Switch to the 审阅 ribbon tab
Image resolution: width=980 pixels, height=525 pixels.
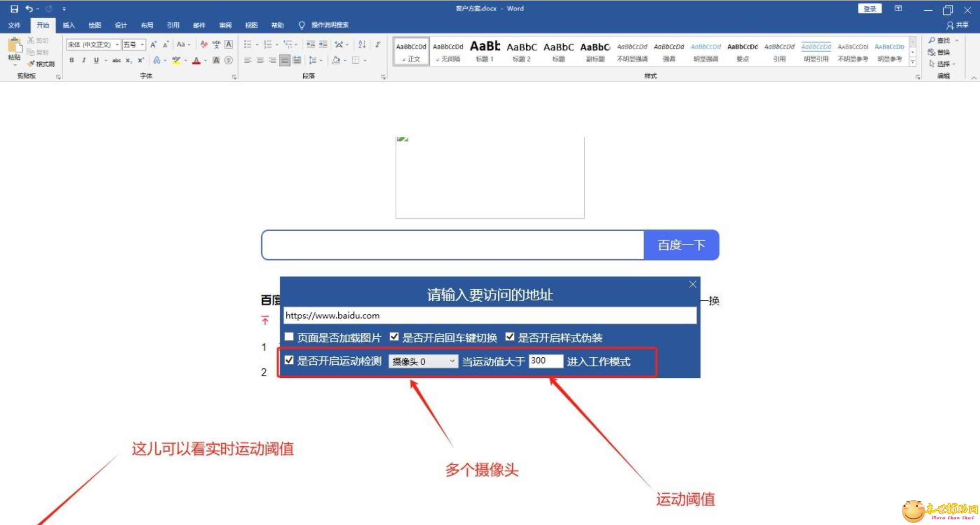[225, 25]
